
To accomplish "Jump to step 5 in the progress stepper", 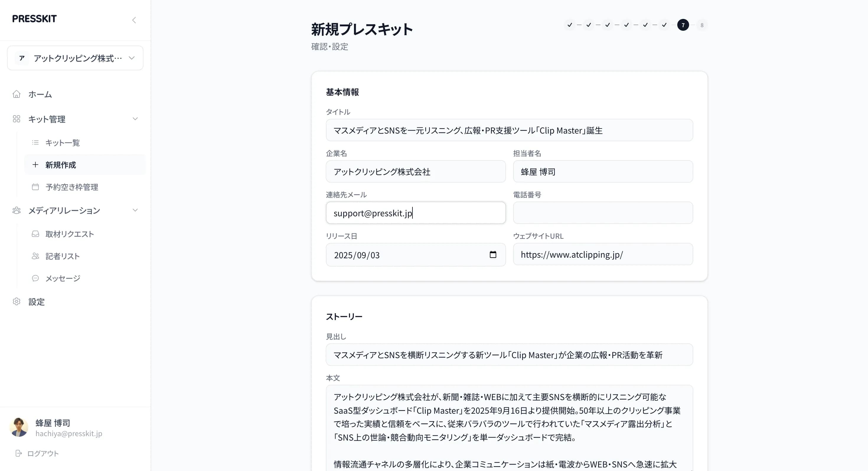I will [645, 25].
